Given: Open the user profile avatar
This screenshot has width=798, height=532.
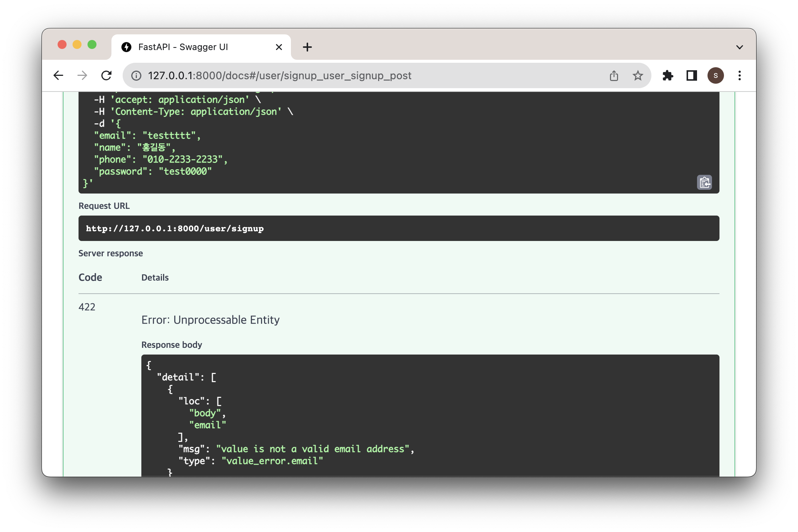Looking at the screenshot, I should point(715,75).
